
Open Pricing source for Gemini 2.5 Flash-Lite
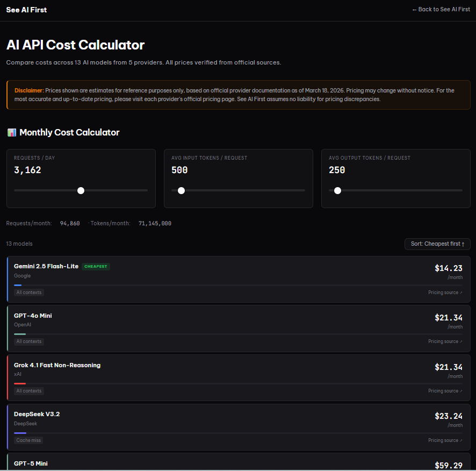pyautogui.click(x=445, y=292)
